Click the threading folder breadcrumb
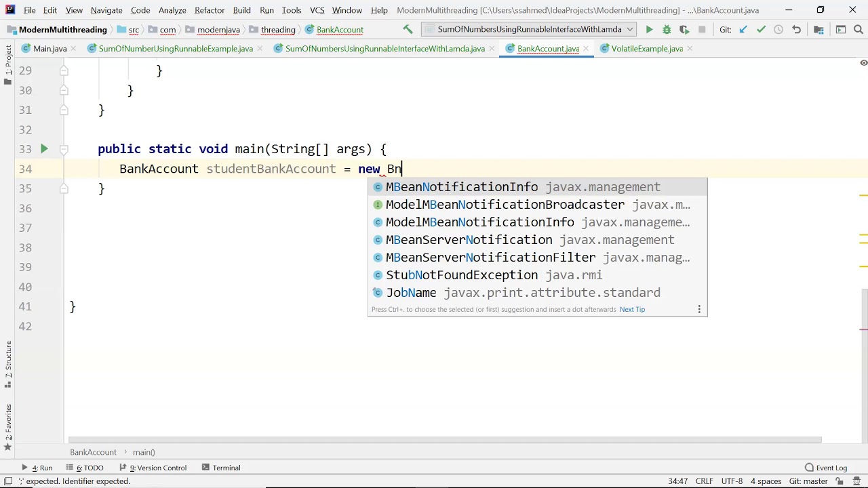 tap(272, 30)
